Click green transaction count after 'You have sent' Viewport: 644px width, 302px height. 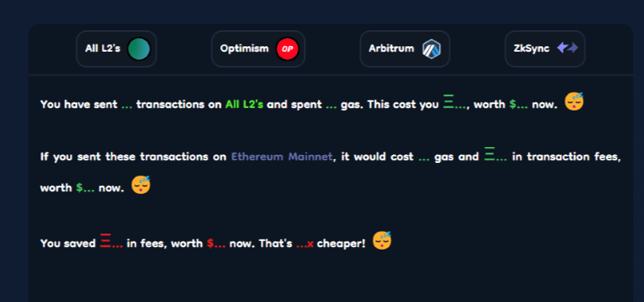click(127, 106)
